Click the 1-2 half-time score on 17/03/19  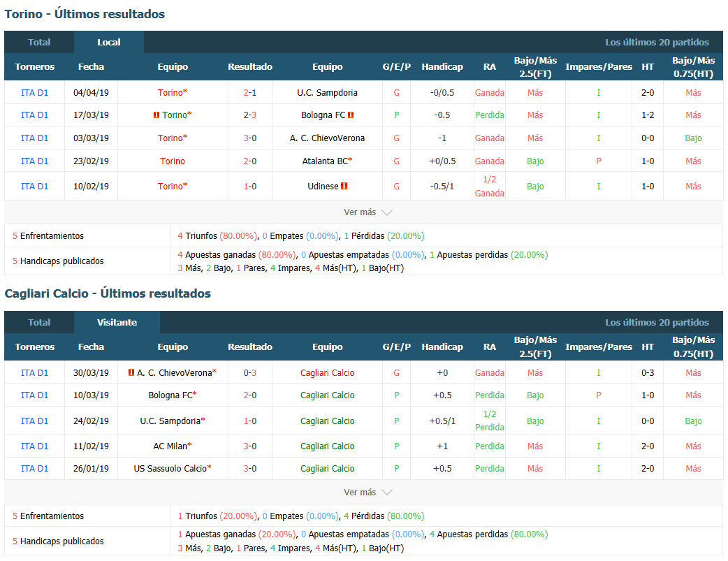[648, 115]
